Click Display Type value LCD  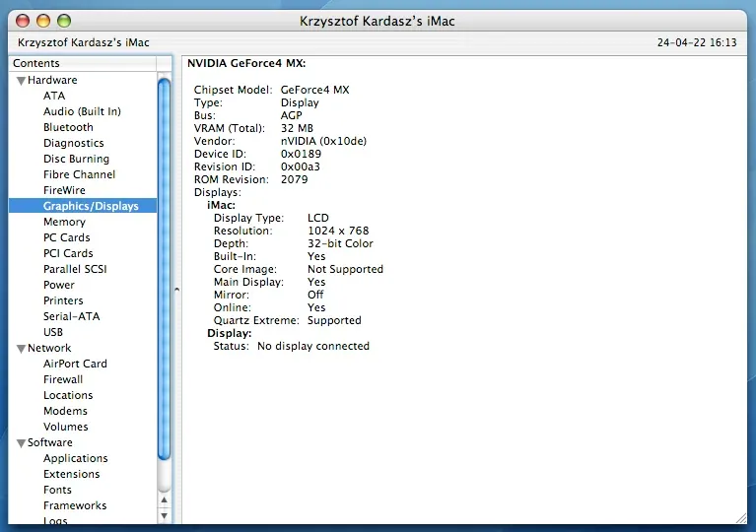(x=318, y=218)
